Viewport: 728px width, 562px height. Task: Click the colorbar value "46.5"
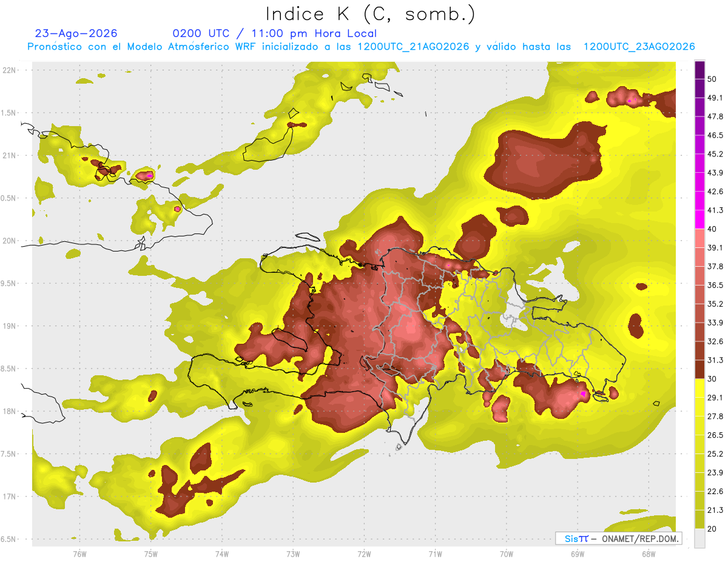click(716, 136)
